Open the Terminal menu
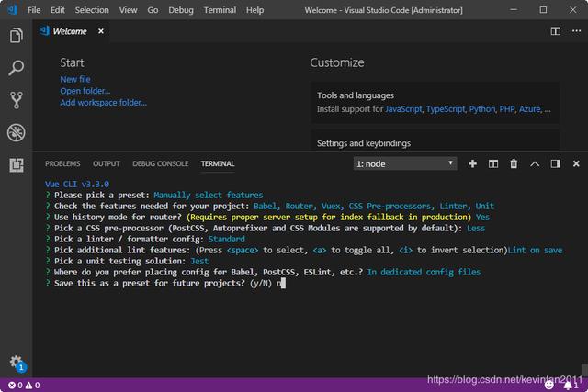The height and width of the screenshot is (392, 588). click(220, 10)
